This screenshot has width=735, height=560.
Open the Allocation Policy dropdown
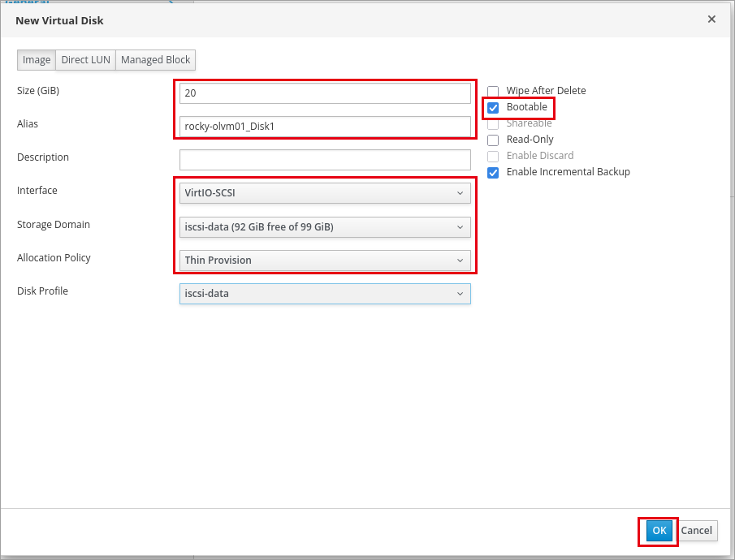(x=325, y=260)
